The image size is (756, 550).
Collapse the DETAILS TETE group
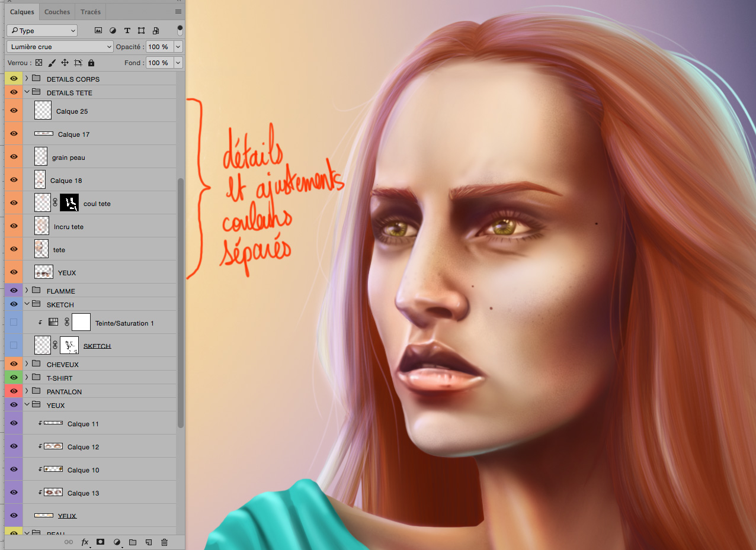click(x=27, y=92)
